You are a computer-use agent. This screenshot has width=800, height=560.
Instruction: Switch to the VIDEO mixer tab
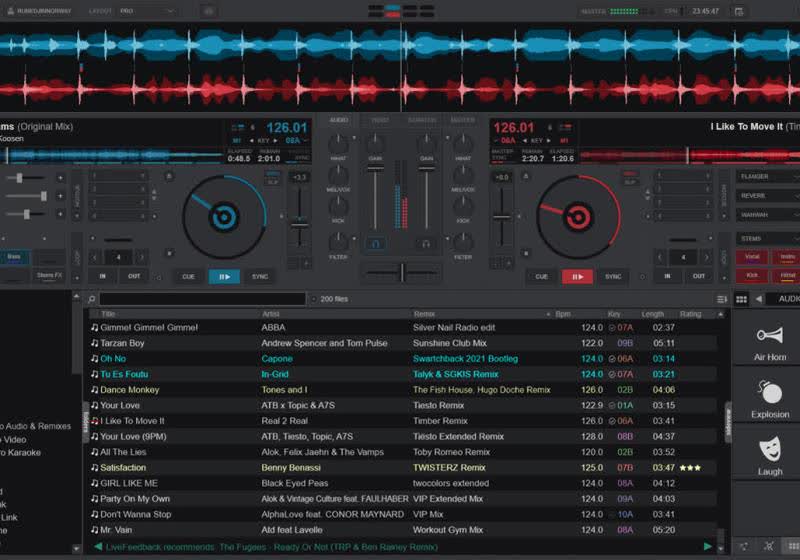click(380, 120)
